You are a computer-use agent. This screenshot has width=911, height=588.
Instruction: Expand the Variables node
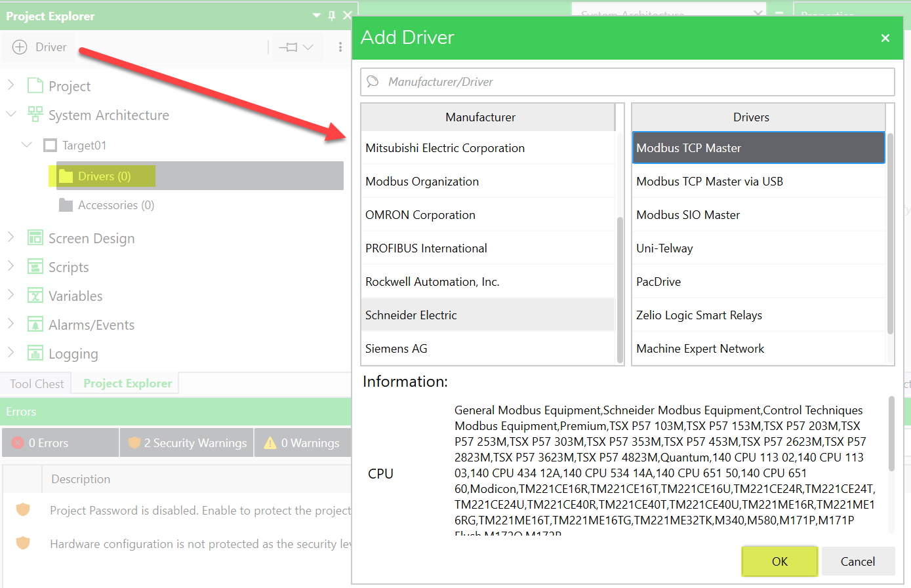(x=10, y=295)
